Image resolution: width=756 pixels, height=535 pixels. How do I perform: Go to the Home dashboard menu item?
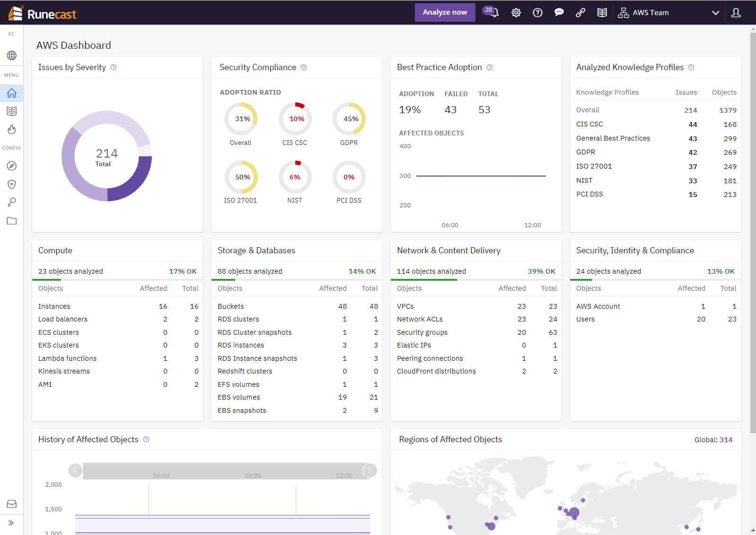pyautogui.click(x=12, y=93)
